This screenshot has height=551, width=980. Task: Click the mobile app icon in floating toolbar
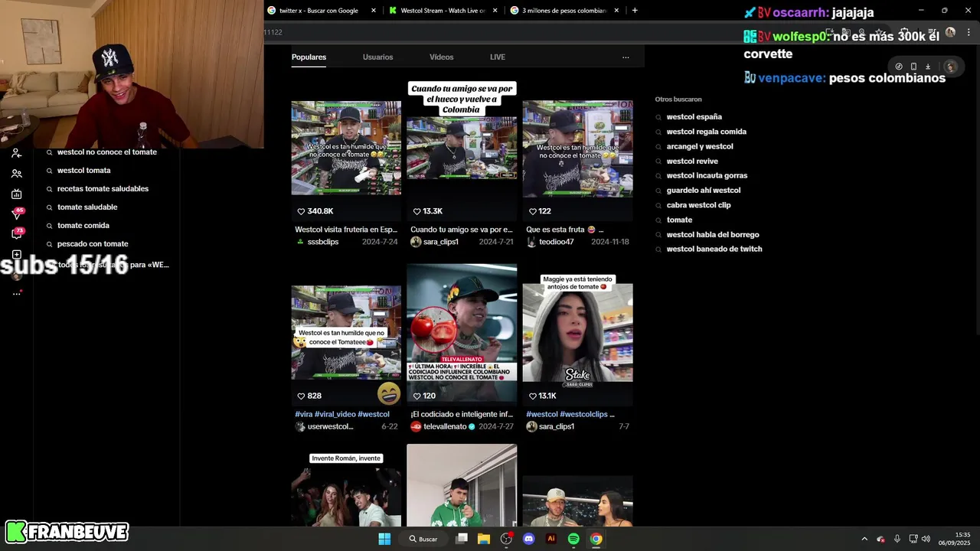pos(913,67)
